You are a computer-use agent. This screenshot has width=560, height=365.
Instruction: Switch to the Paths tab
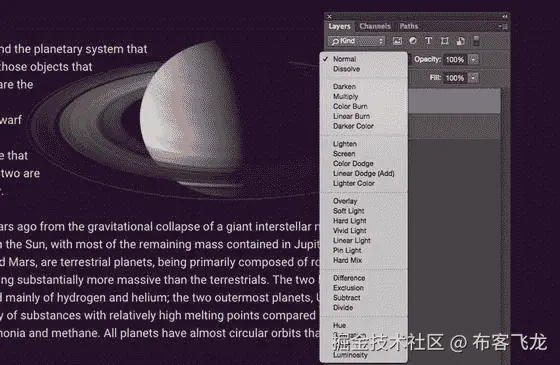[x=409, y=26]
